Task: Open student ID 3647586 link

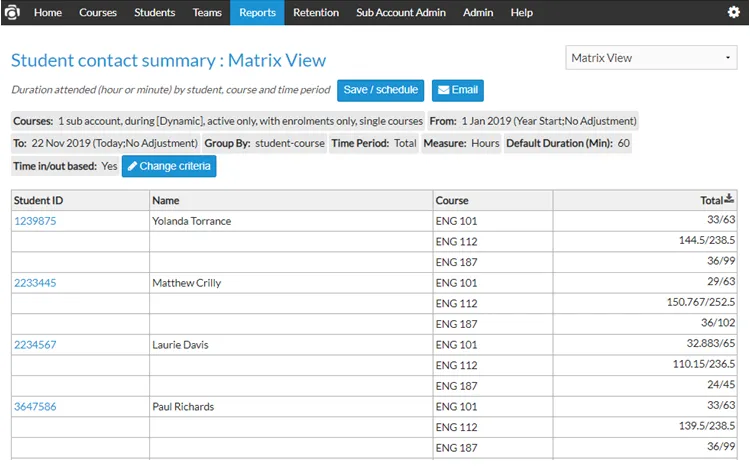Action: (35, 407)
